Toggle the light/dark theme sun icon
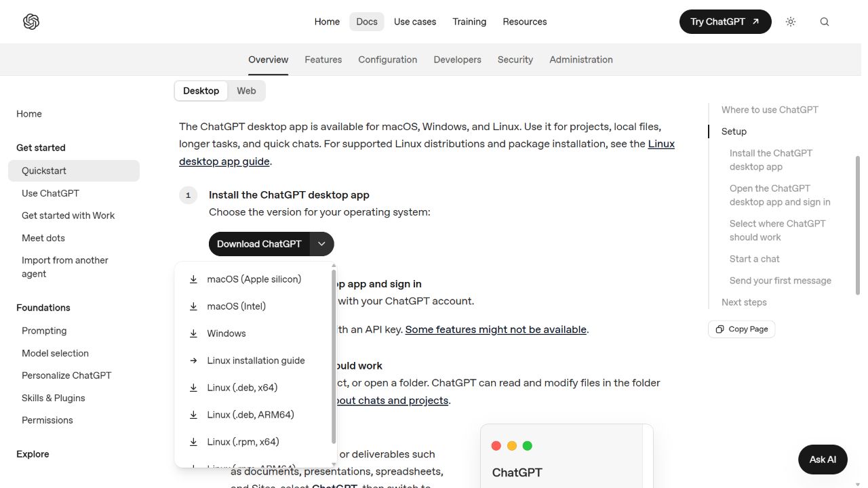 point(791,22)
